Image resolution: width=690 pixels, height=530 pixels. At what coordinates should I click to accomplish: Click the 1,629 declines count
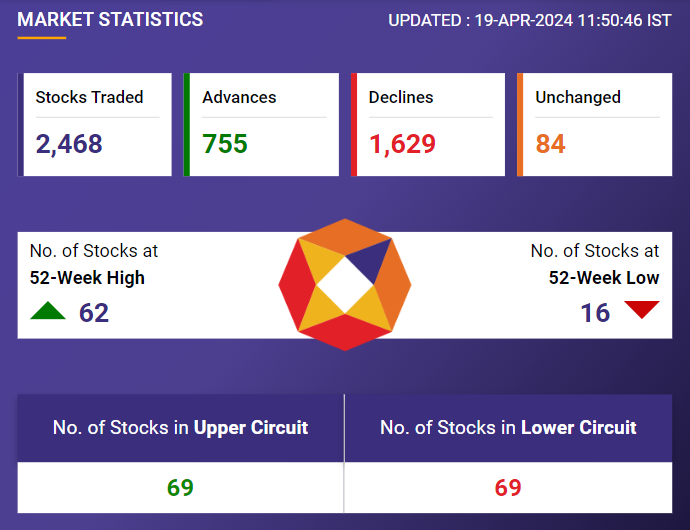[x=402, y=144]
